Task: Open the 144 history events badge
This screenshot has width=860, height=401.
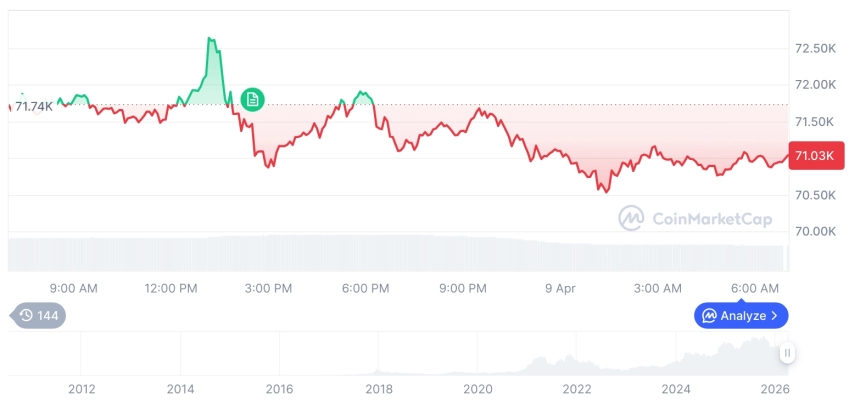Action: [x=38, y=315]
